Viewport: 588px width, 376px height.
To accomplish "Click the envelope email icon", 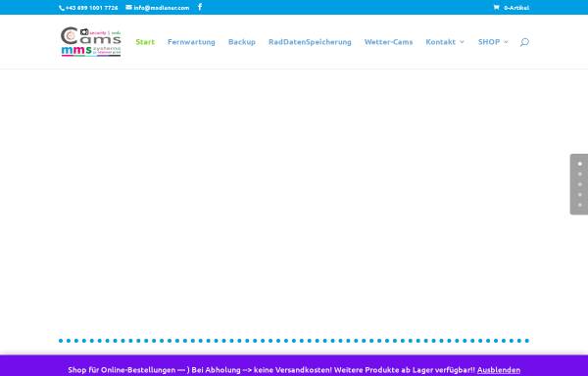I will click(x=128, y=7).
